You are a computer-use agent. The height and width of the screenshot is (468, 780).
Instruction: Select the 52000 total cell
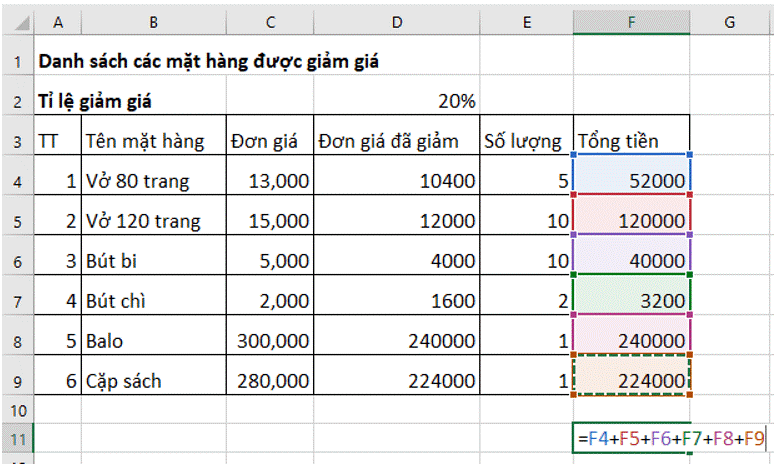pos(631,181)
